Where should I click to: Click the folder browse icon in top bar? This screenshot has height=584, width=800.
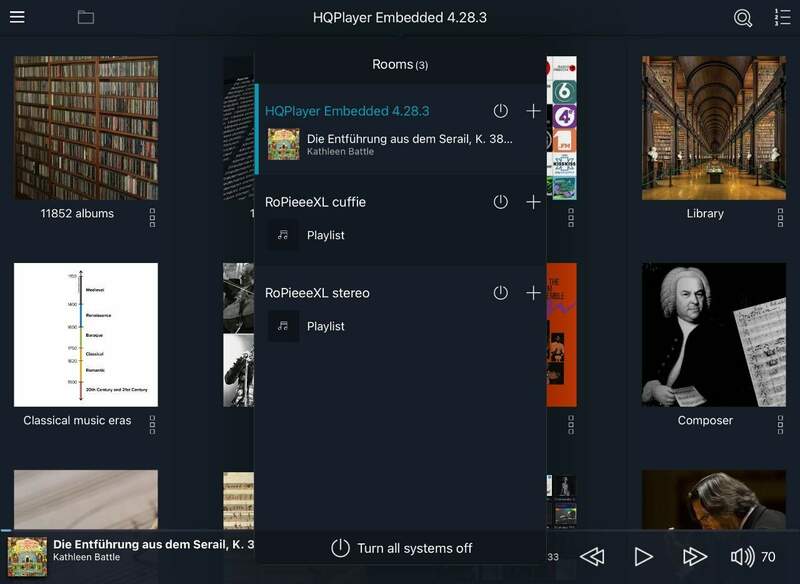click(x=86, y=17)
